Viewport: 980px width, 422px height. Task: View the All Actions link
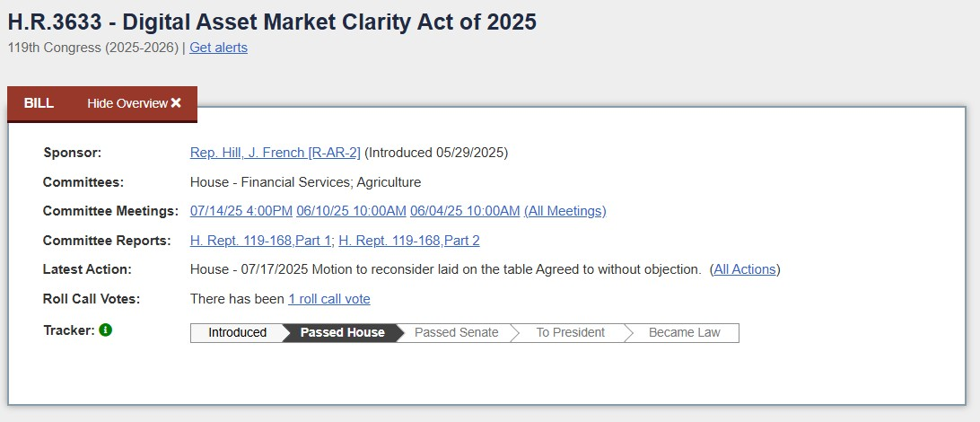coord(745,269)
